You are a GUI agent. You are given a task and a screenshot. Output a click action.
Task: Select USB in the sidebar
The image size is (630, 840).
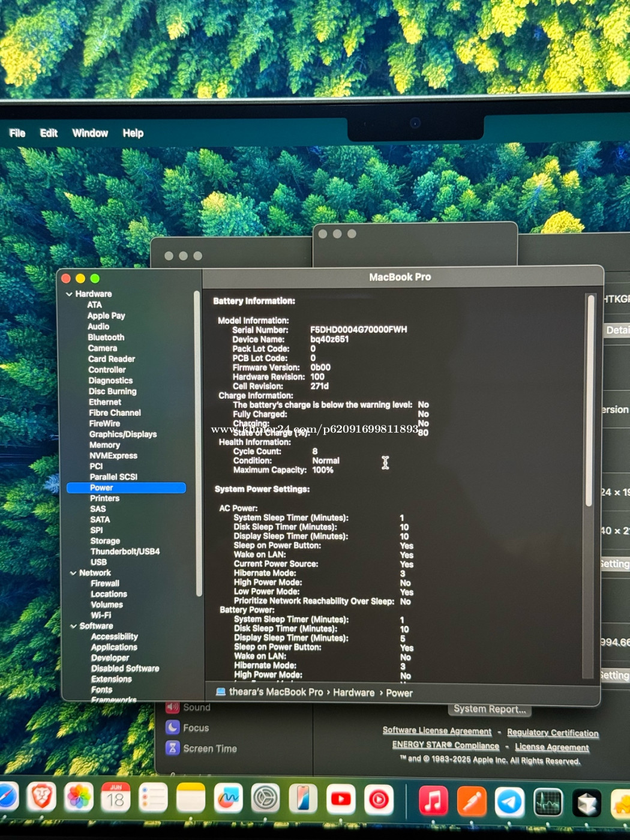coord(98,562)
